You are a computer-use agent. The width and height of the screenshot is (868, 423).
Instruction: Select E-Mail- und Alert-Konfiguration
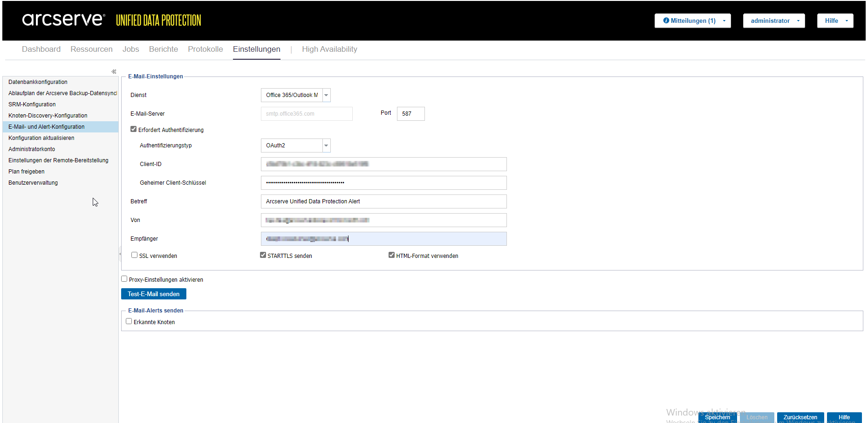61,127
